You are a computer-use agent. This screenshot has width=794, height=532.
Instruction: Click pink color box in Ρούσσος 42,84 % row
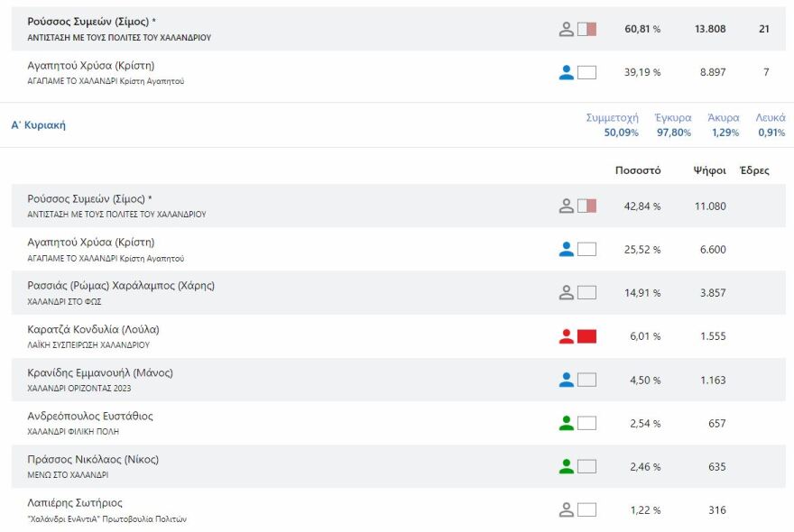(586, 206)
